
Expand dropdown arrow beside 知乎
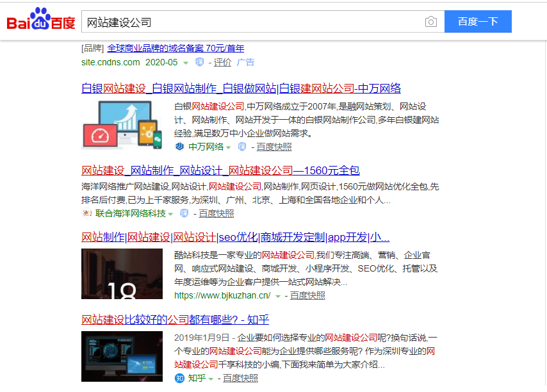click(x=211, y=379)
